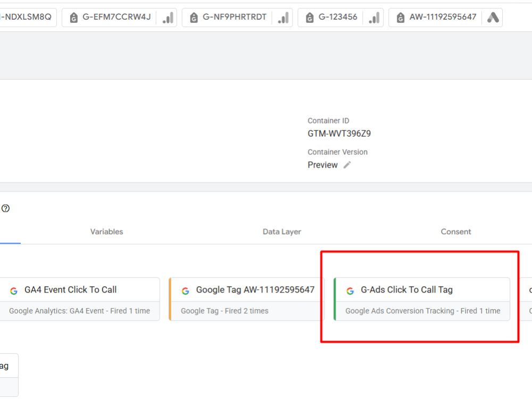The height and width of the screenshot is (399, 532).
Task: Click the container ID GTM-WVT396Z9 text
Action: [339, 134]
